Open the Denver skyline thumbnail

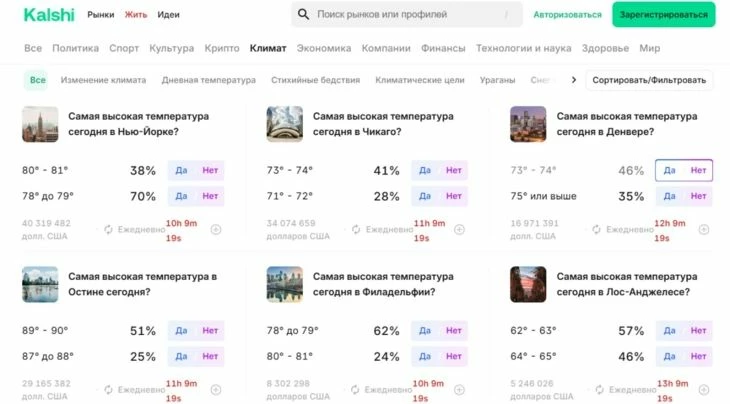click(528, 124)
